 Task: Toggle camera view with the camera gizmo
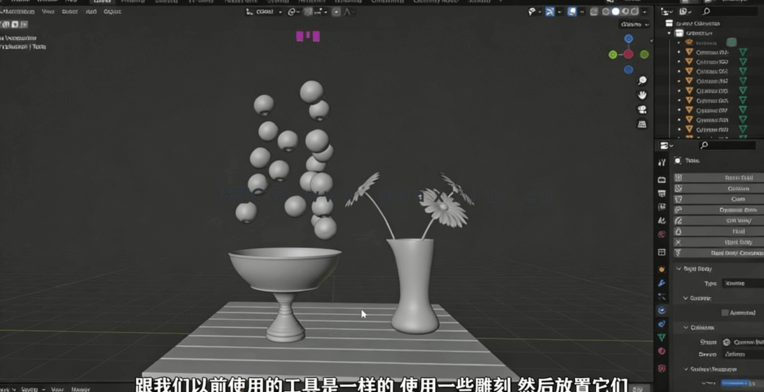pyautogui.click(x=642, y=110)
